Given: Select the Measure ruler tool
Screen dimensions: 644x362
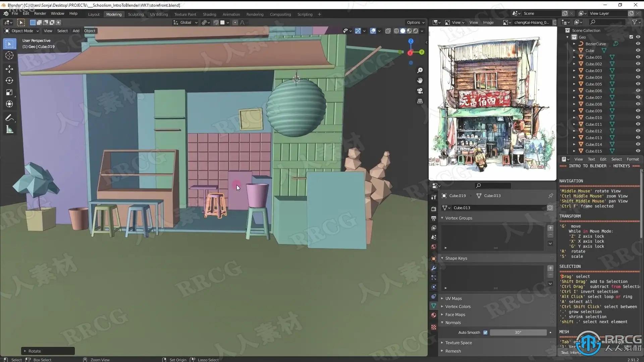Looking at the screenshot, I should click(9, 130).
